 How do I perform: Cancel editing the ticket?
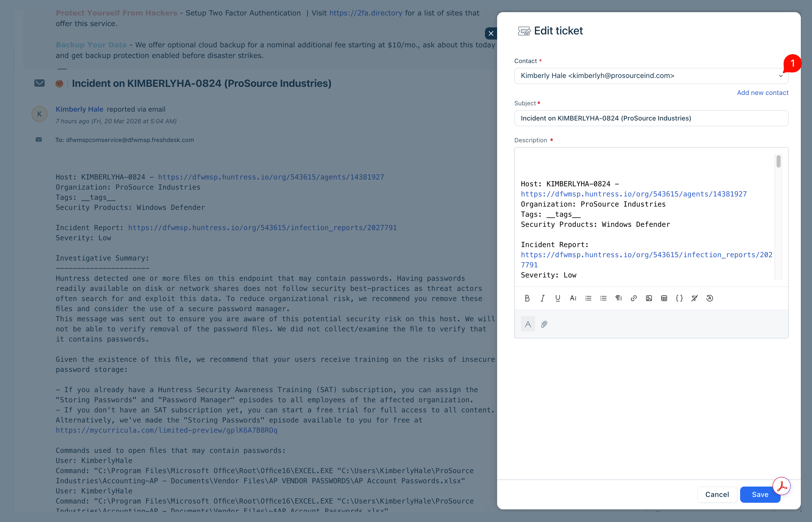[717, 495]
